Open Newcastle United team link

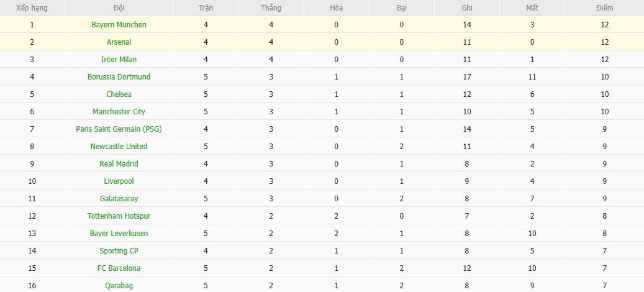pyautogui.click(x=119, y=147)
